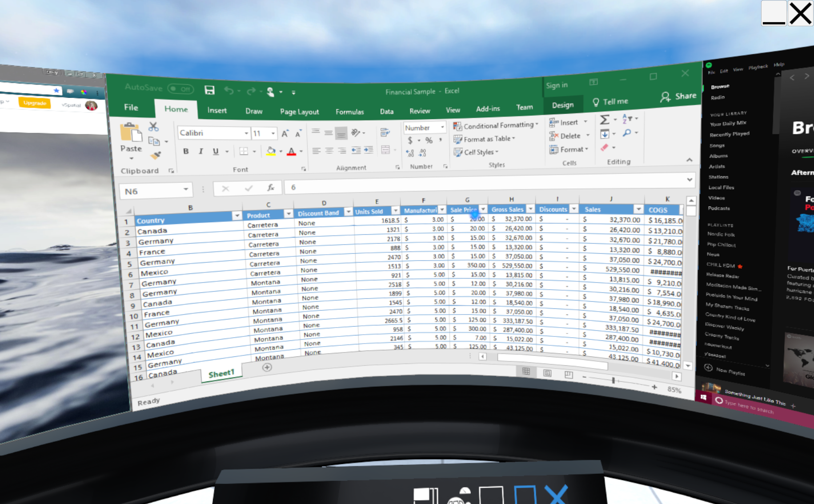Toggle Bold formatting
This screenshot has width=814, height=504.
tap(186, 152)
